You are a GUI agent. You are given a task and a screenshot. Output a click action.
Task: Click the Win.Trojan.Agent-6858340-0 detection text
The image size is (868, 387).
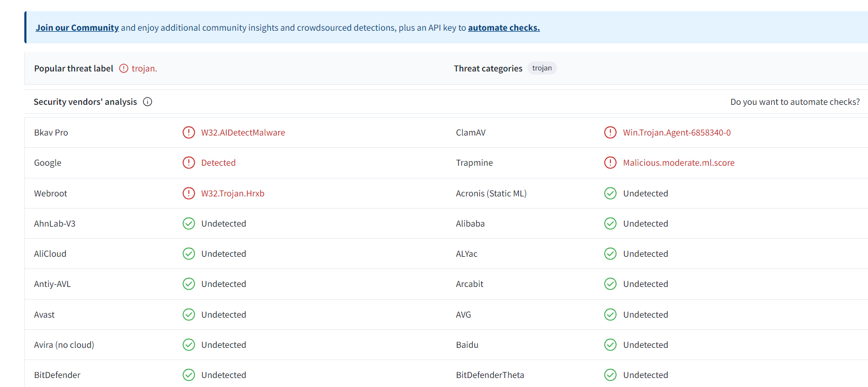[677, 132]
